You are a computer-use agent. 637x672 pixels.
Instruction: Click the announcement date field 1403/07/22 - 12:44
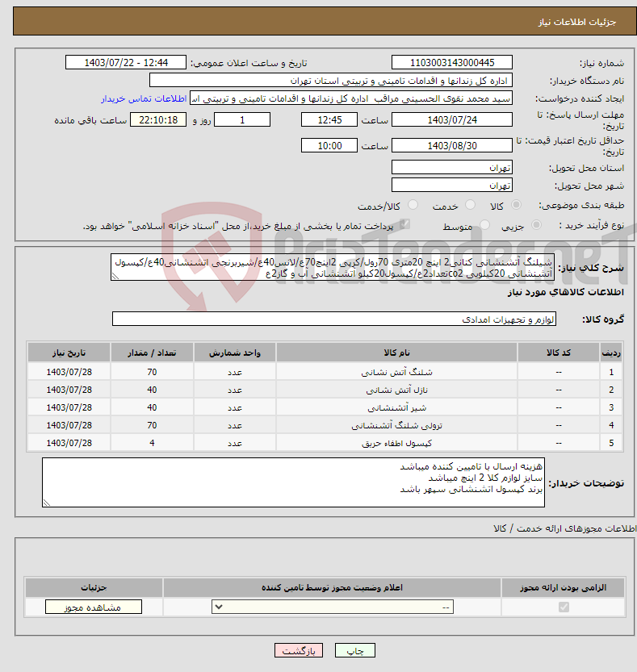pos(126,63)
